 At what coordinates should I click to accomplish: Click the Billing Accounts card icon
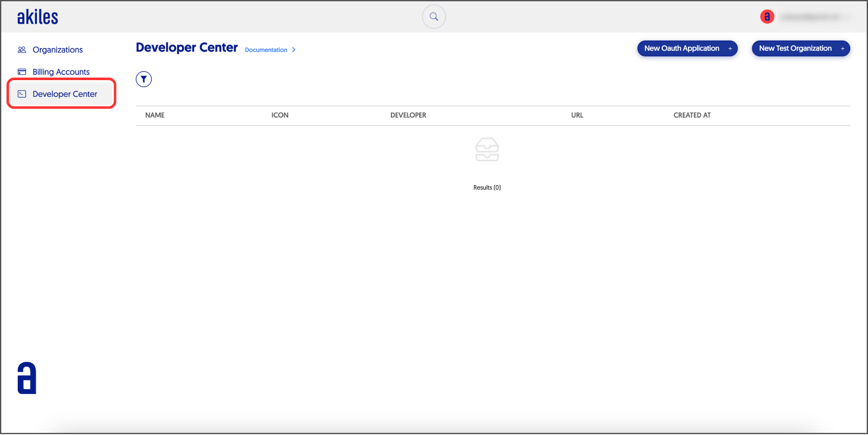pos(22,72)
